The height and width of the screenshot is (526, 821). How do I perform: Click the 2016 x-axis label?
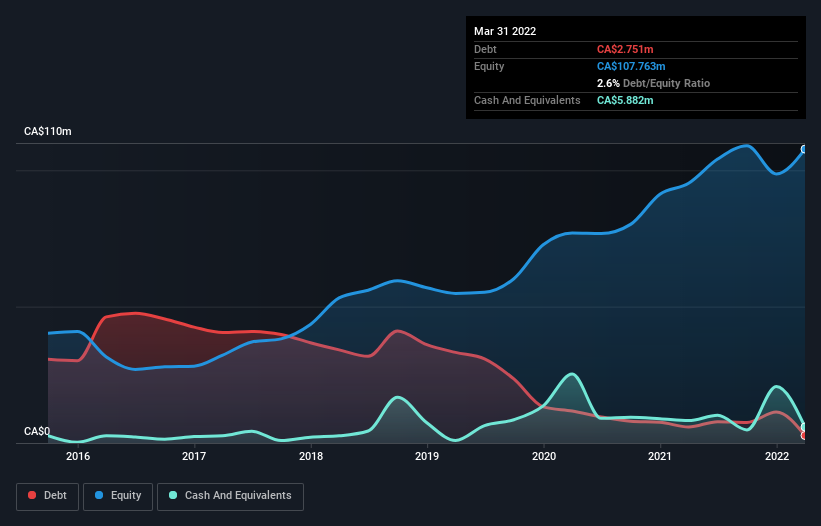click(x=78, y=456)
